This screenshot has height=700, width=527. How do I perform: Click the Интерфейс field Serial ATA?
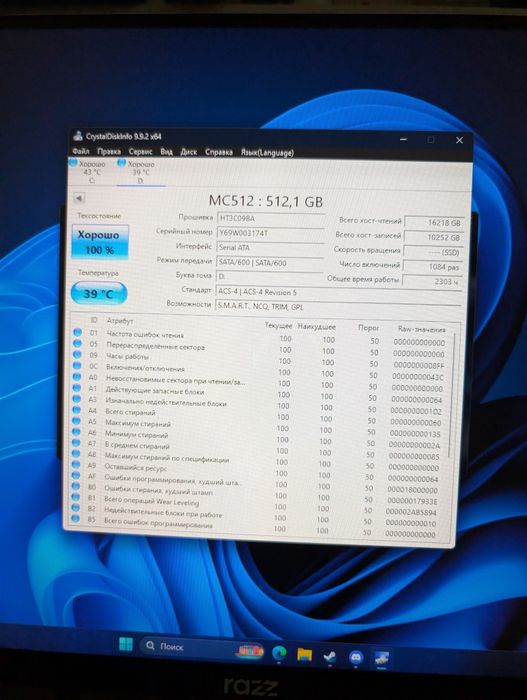[270, 247]
